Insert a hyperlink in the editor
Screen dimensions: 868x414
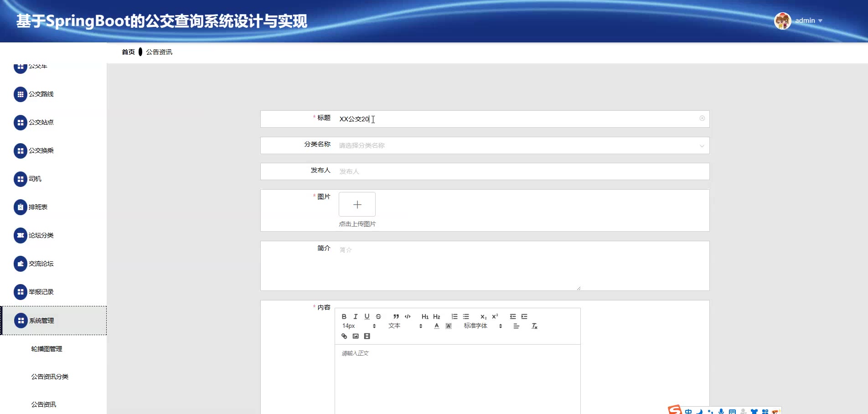(344, 336)
